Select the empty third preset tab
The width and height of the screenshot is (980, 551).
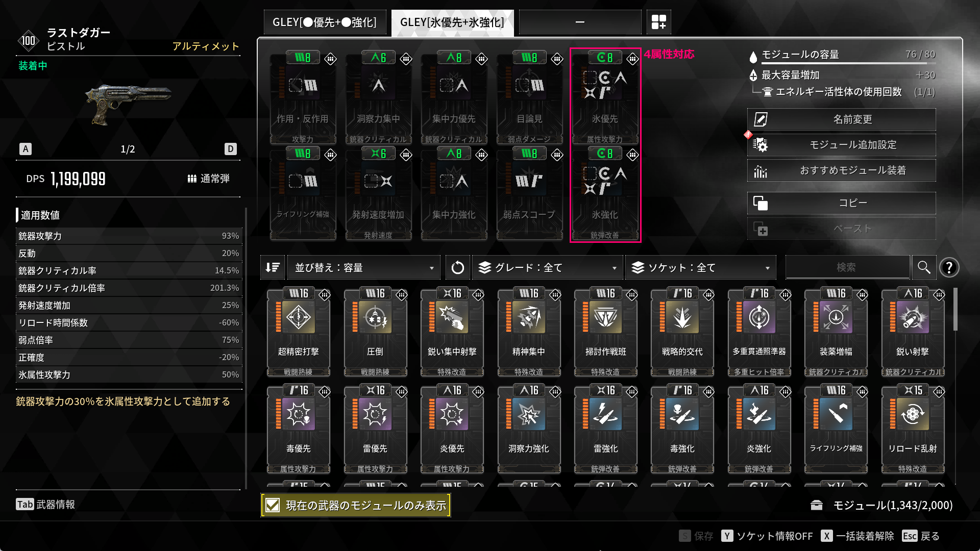[x=580, y=22]
